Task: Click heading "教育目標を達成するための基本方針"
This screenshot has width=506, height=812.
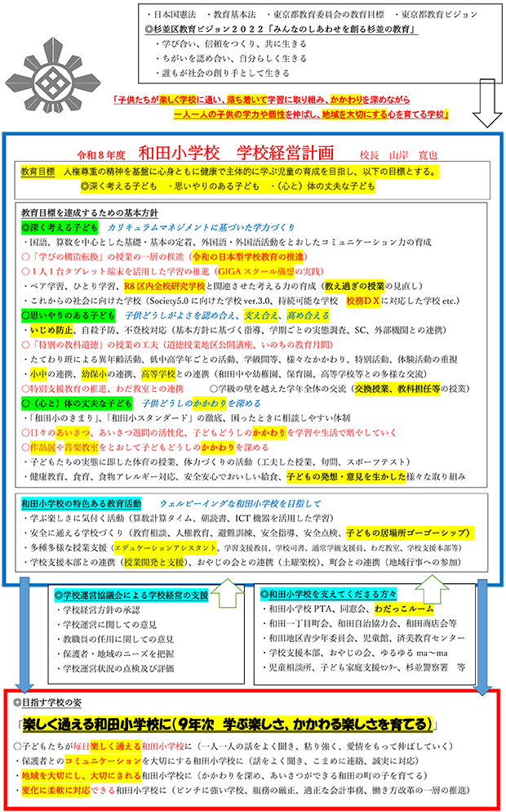Action: pyautogui.click(x=90, y=213)
